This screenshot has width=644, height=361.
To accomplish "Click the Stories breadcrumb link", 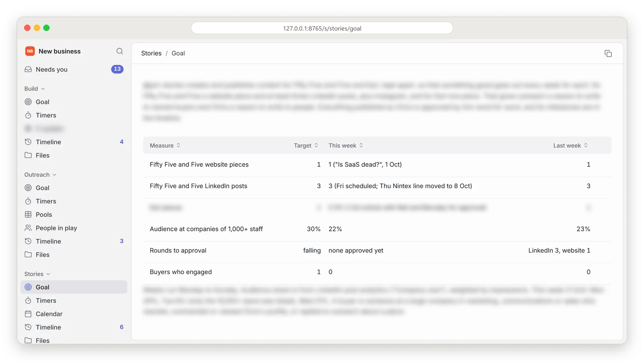I will pos(151,53).
